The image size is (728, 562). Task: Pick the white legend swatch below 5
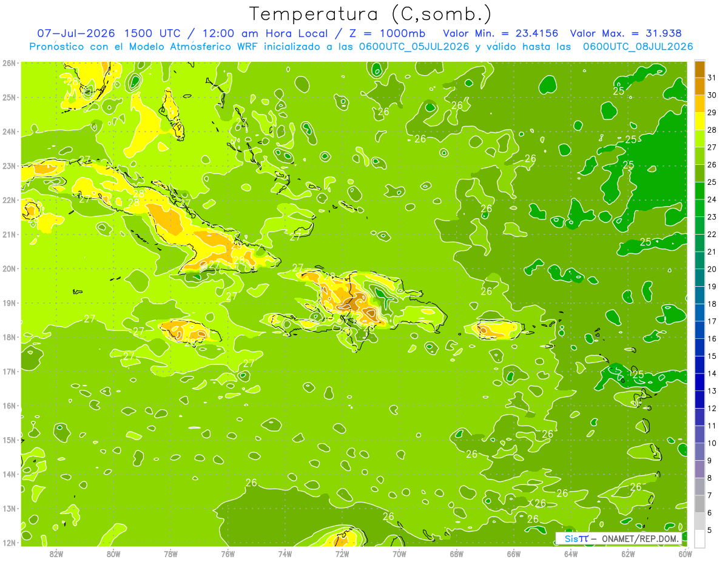click(x=699, y=538)
